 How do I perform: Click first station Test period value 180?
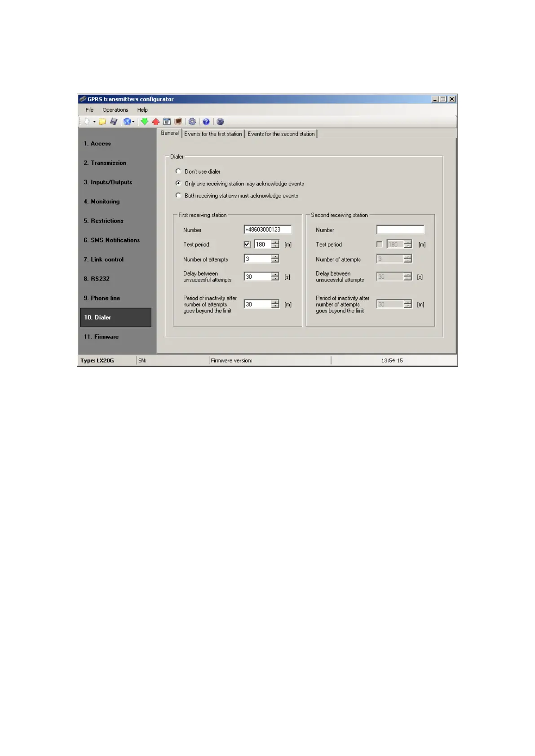(262, 245)
